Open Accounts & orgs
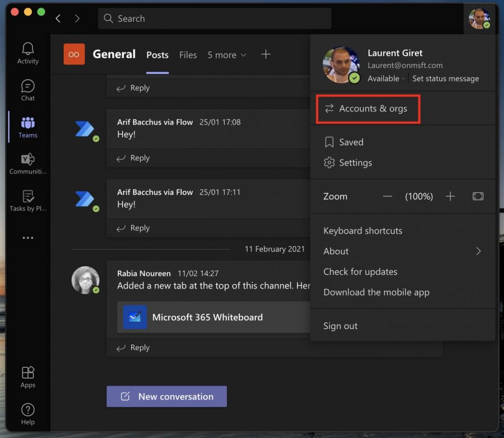 coord(368,109)
